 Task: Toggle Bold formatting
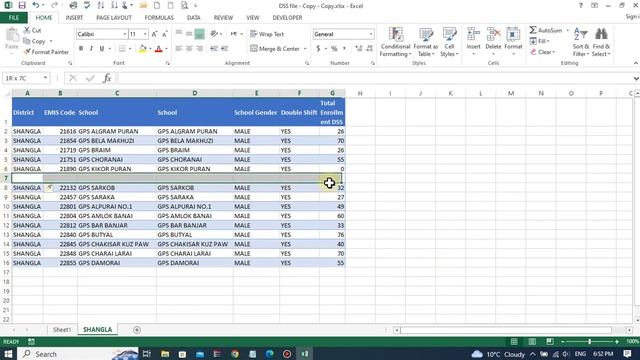[81, 49]
